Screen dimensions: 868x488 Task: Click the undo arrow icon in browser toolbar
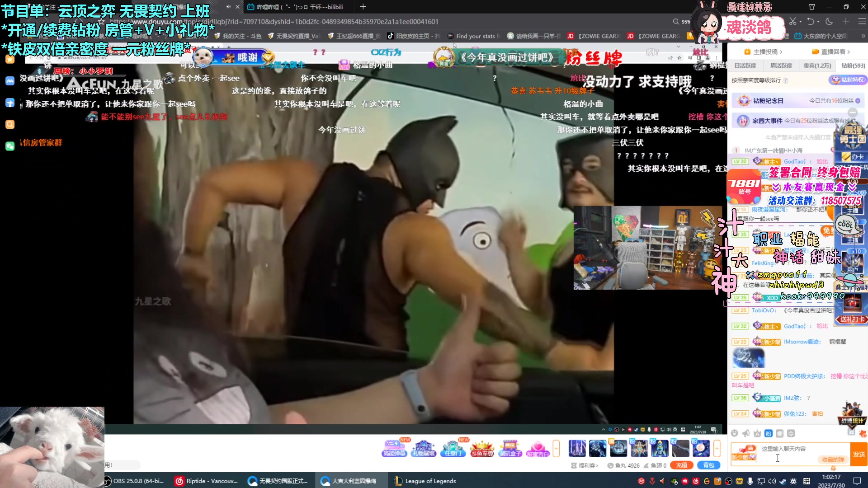[x=811, y=21]
